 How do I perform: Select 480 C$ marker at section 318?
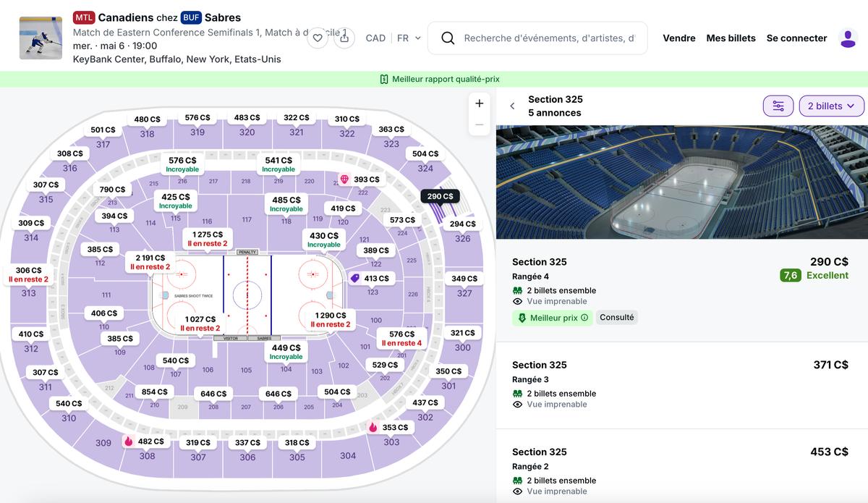[147, 119]
